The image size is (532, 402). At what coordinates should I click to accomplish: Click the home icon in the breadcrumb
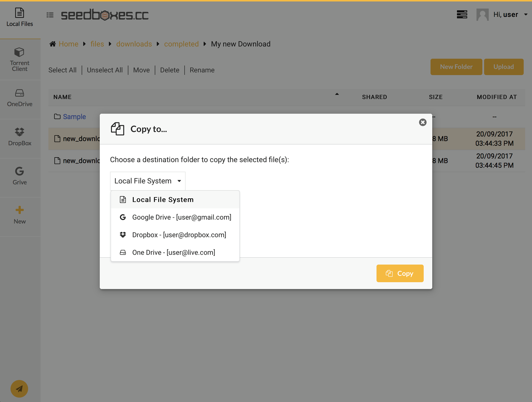53,44
